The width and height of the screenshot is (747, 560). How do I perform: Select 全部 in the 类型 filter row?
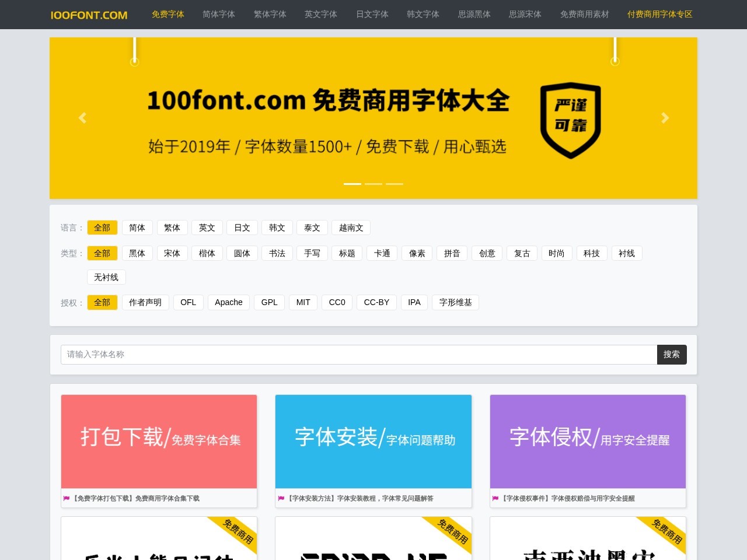(x=102, y=253)
